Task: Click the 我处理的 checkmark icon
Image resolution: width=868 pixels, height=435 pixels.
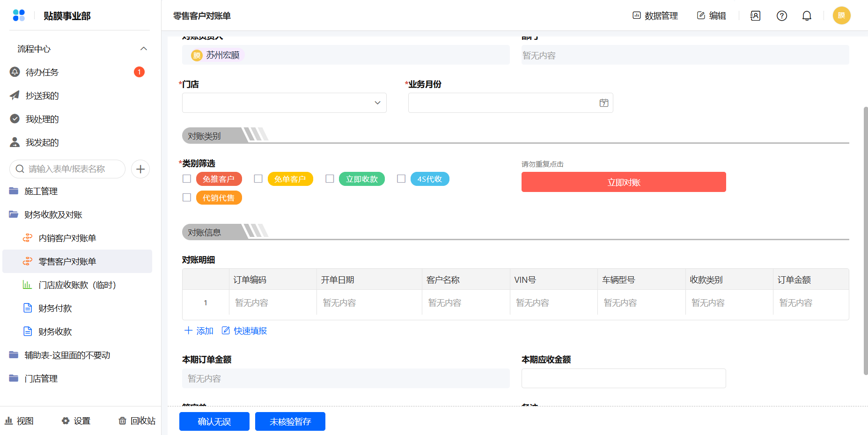Action: click(x=15, y=118)
